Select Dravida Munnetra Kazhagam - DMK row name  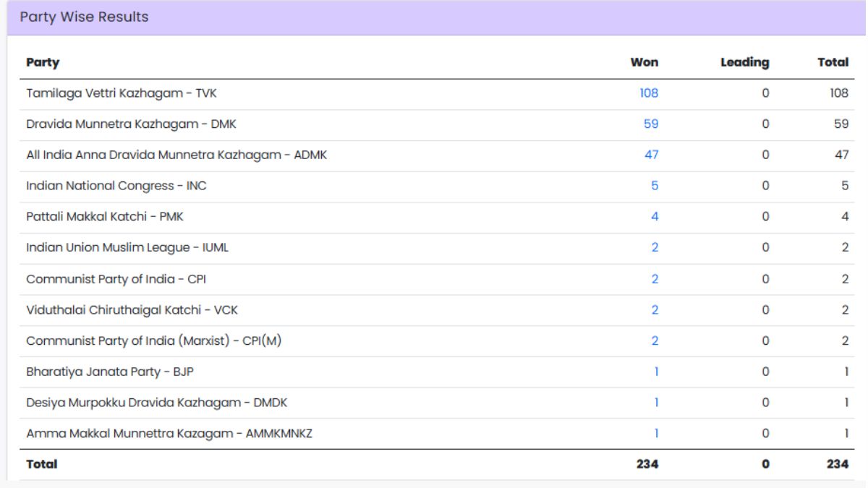point(131,124)
